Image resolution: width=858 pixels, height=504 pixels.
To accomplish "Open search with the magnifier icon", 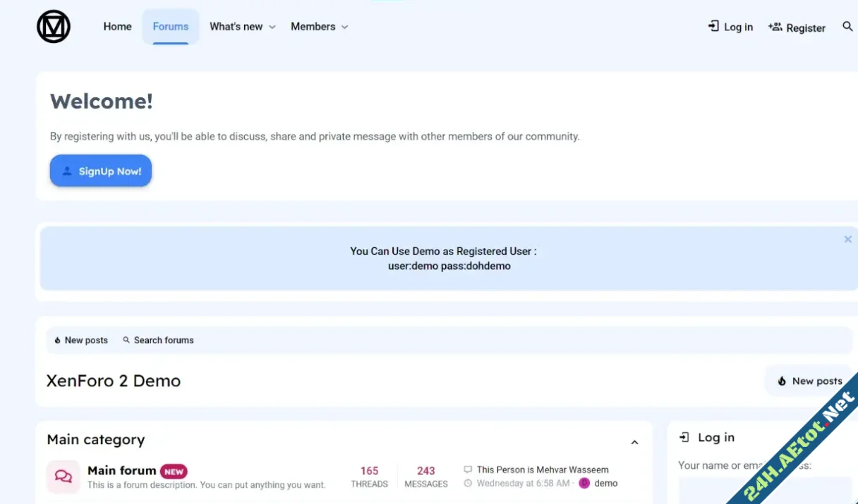I will tap(847, 27).
